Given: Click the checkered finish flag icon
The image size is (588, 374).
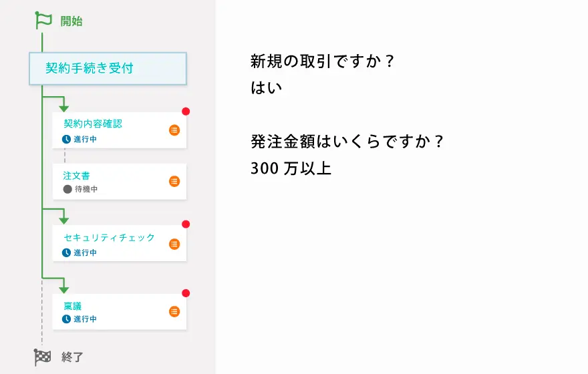Looking at the screenshot, I should pos(42,357).
